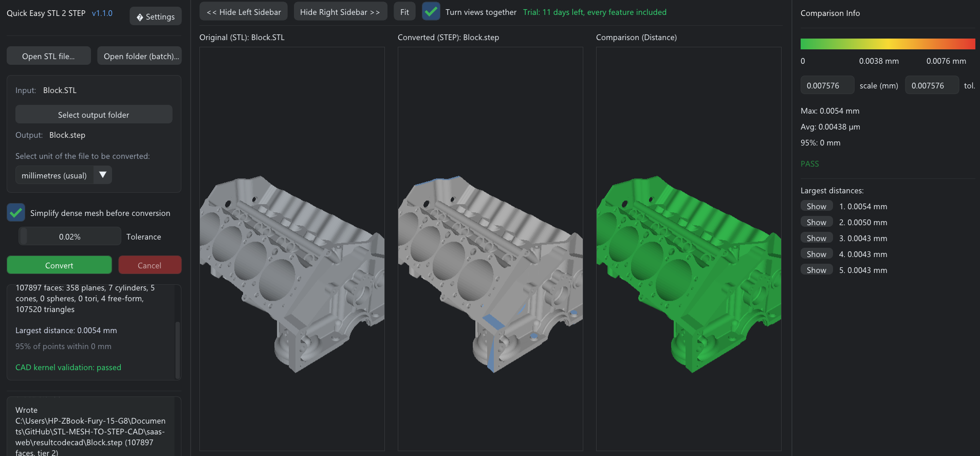
Task: Hide the left sidebar
Action: coord(244,12)
